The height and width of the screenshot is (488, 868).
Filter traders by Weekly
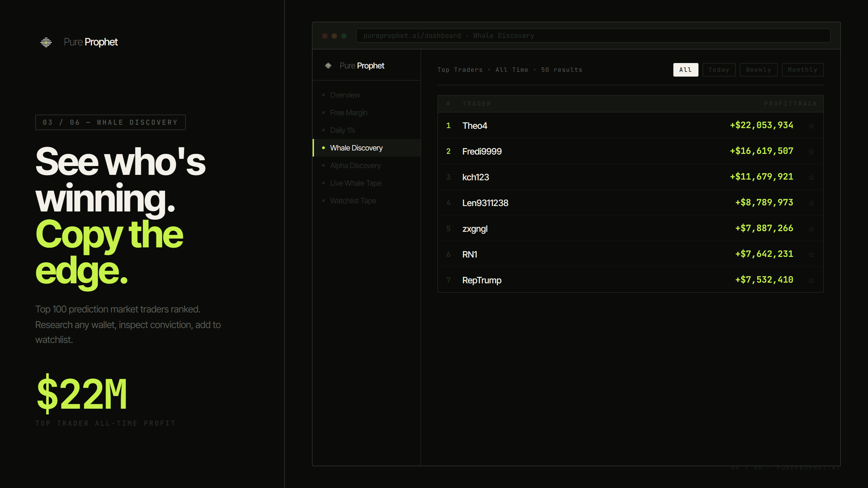point(758,70)
